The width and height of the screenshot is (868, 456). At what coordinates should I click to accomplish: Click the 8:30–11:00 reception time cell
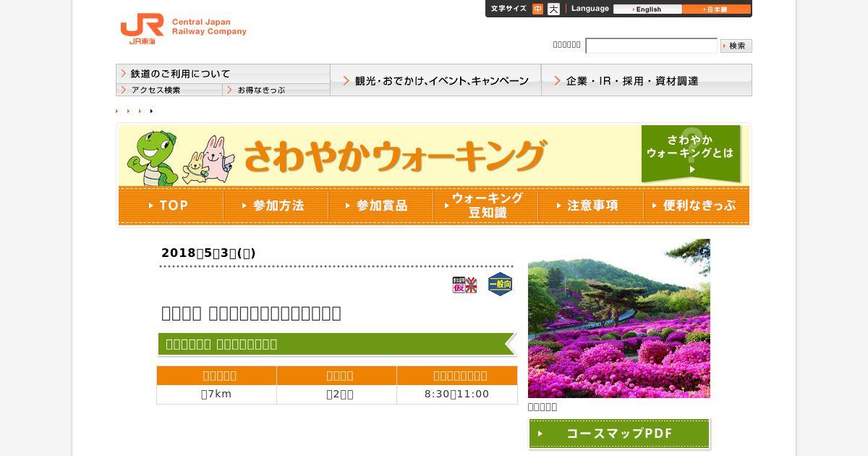pyautogui.click(x=457, y=394)
